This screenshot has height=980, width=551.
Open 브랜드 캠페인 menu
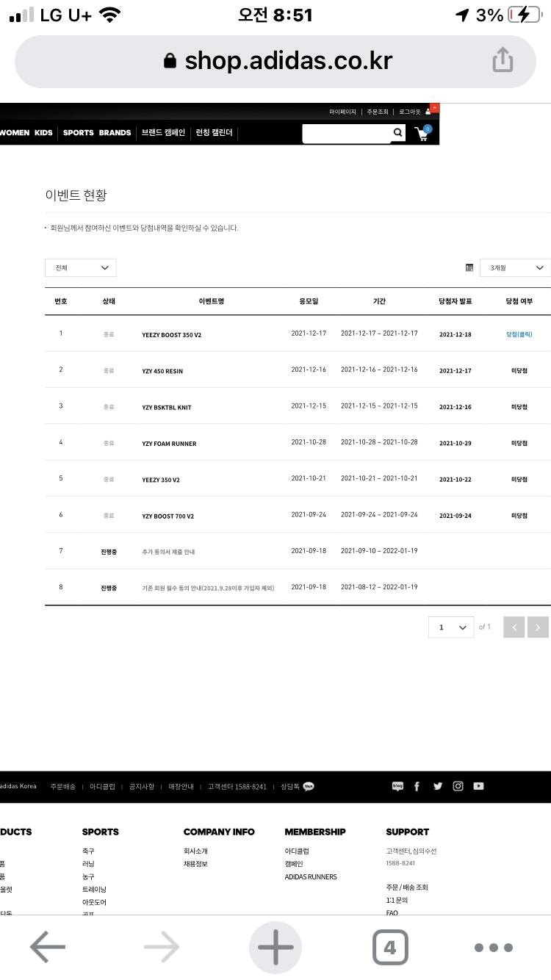point(163,133)
